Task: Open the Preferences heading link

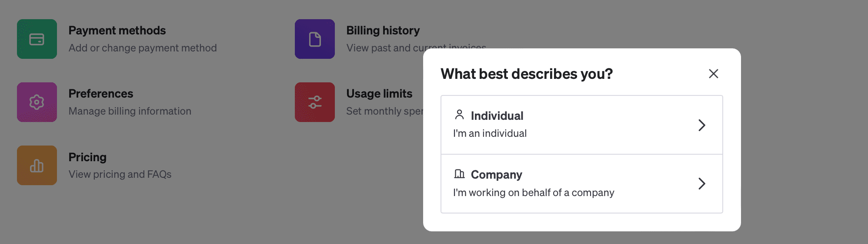Action: pyautogui.click(x=101, y=94)
